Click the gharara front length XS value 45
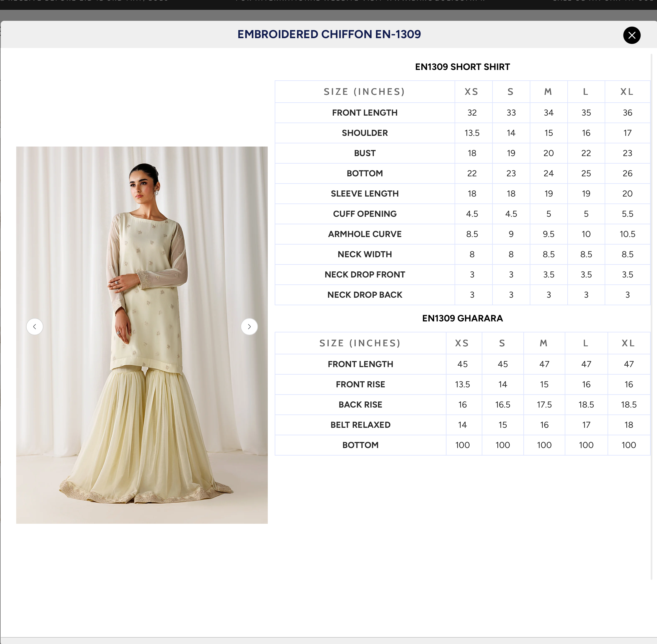Image resolution: width=657 pixels, height=644 pixels. pyautogui.click(x=462, y=364)
